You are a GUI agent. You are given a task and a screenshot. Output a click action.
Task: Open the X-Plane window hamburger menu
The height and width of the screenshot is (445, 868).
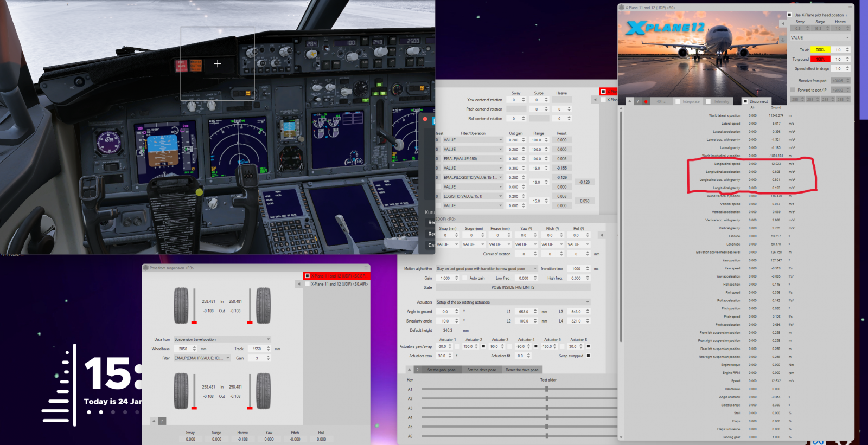[850, 8]
